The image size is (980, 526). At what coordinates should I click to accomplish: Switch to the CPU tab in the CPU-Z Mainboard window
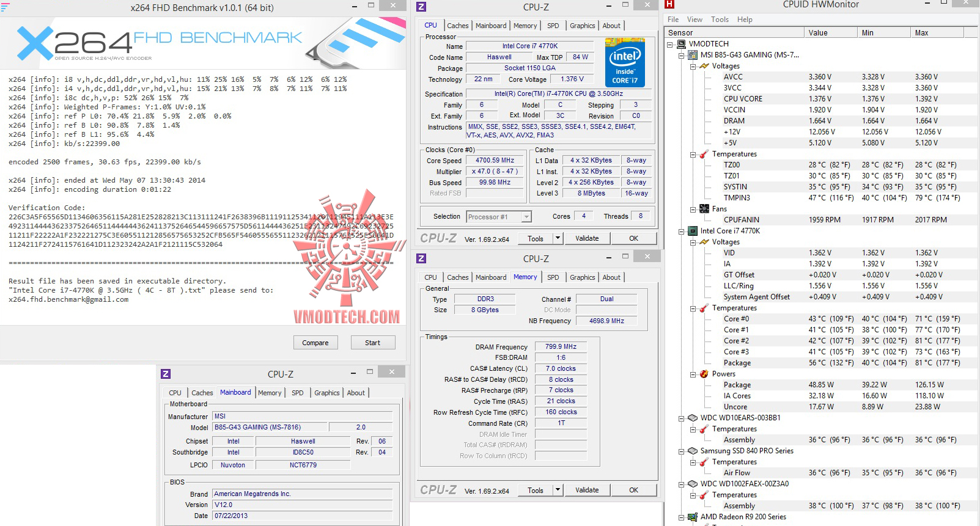175,393
